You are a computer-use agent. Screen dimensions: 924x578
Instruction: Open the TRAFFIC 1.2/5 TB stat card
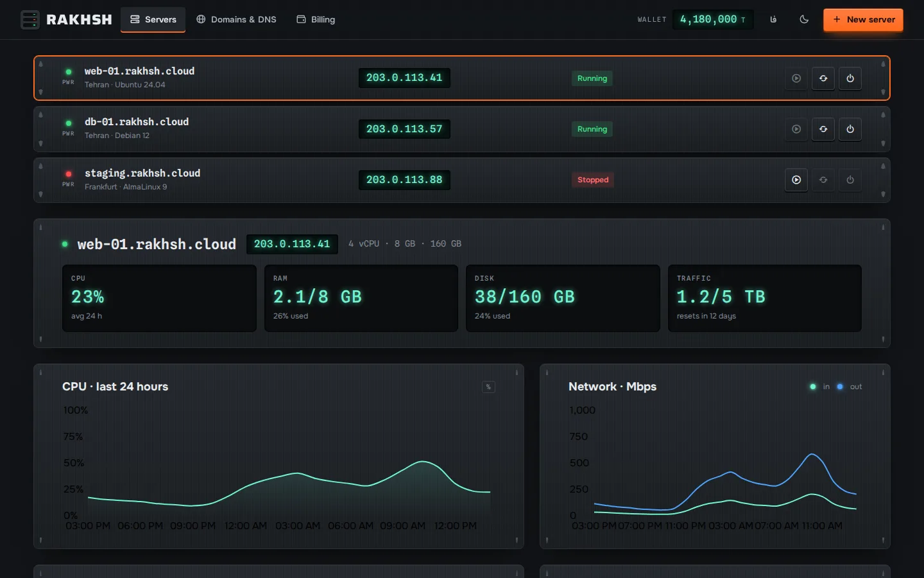765,298
